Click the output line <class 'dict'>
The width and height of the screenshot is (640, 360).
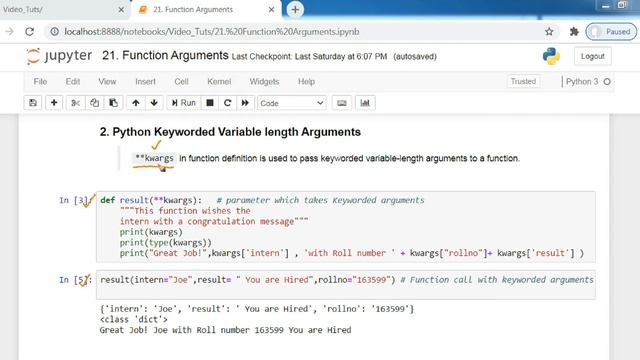point(133,319)
